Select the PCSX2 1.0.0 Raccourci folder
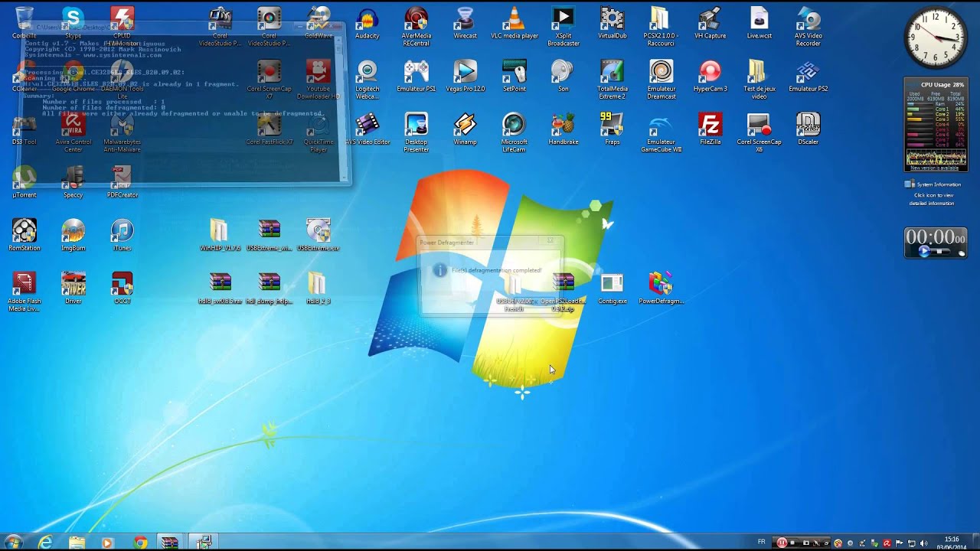This screenshot has width=980, height=551. coord(661,26)
